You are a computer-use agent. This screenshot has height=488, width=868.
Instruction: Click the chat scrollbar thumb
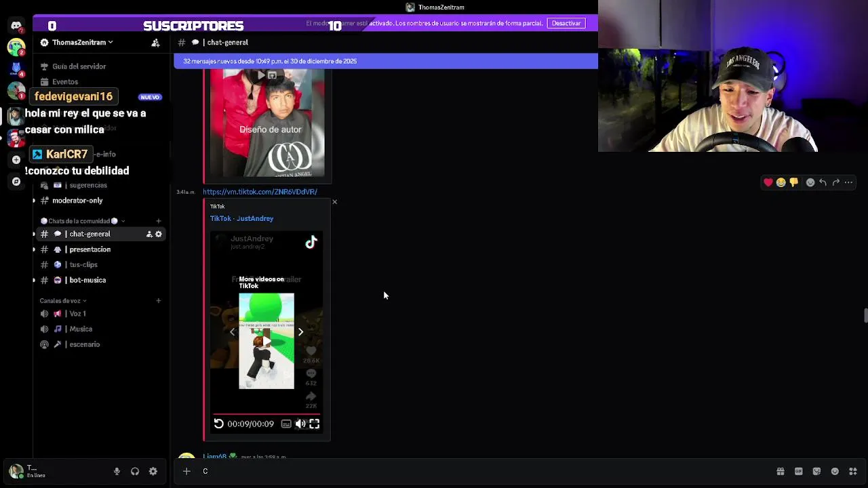(865, 316)
